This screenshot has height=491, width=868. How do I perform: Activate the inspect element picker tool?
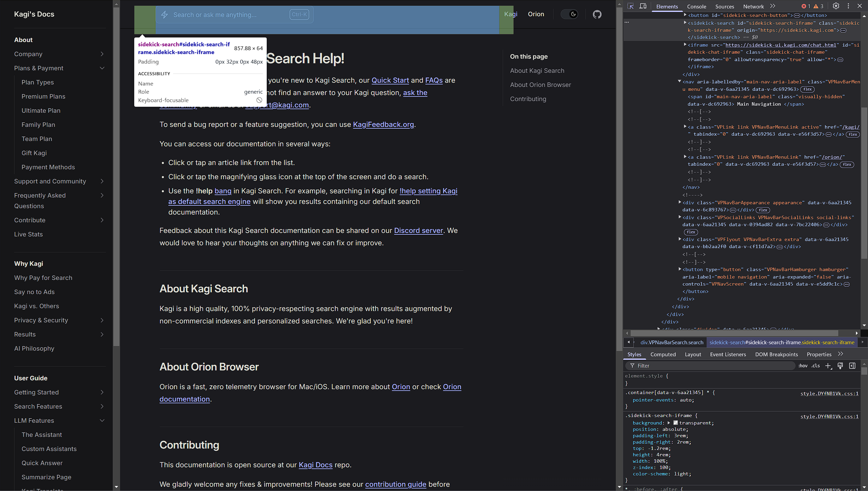click(631, 6)
